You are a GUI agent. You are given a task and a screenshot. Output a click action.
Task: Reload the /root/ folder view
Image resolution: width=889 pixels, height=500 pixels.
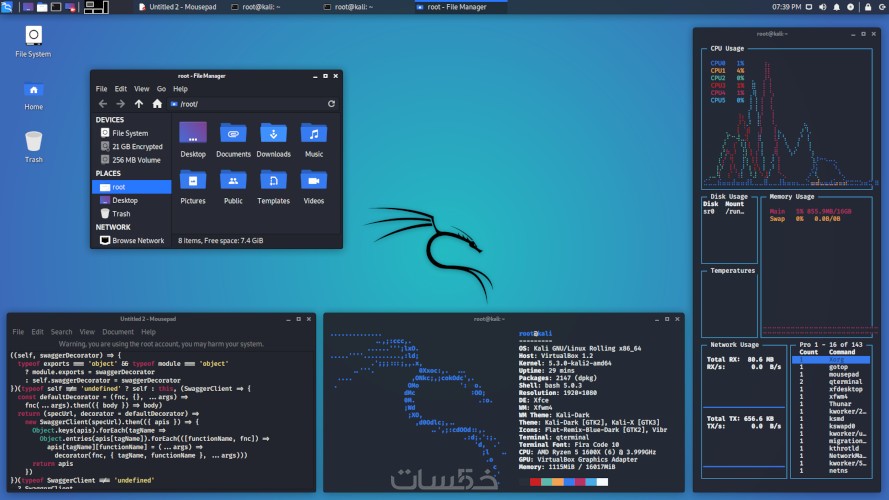(331, 104)
